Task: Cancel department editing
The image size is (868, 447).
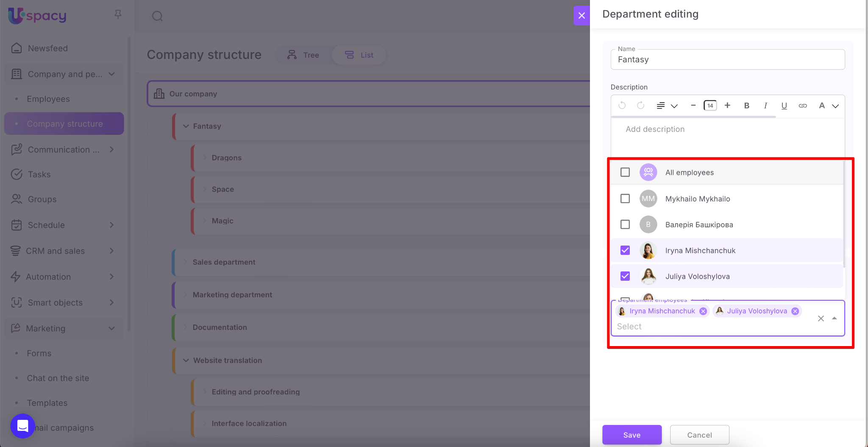Action: pos(699,435)
